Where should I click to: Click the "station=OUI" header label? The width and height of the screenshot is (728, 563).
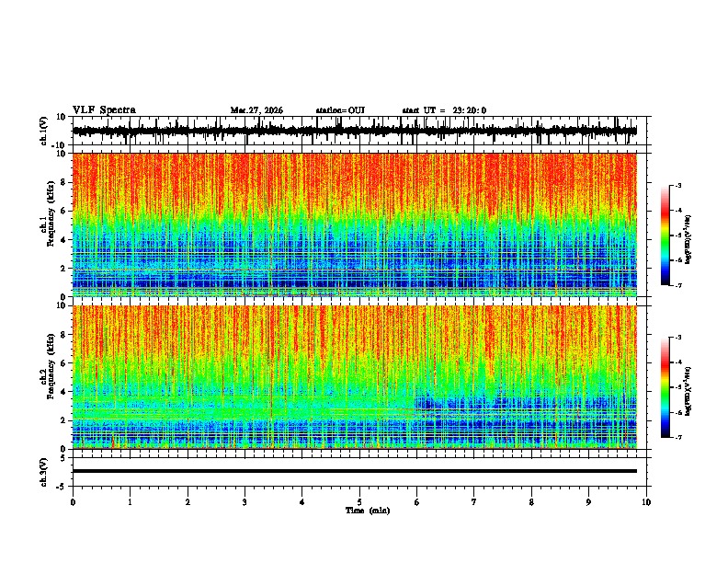[340, 110]
